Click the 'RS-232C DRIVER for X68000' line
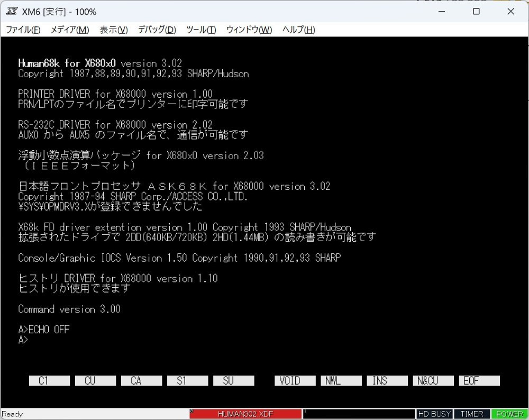 (115, 125)
